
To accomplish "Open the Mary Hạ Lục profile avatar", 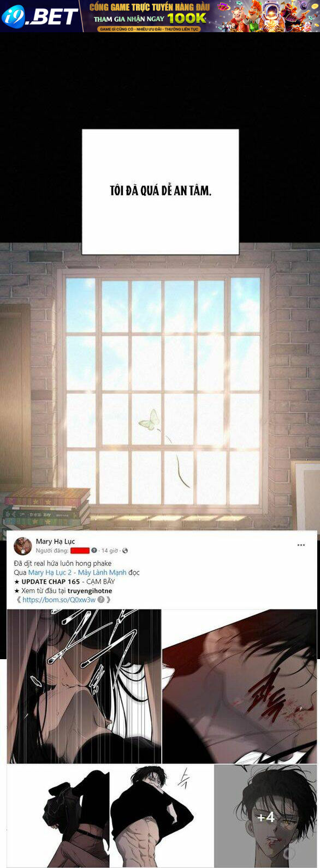I will 22,546.
